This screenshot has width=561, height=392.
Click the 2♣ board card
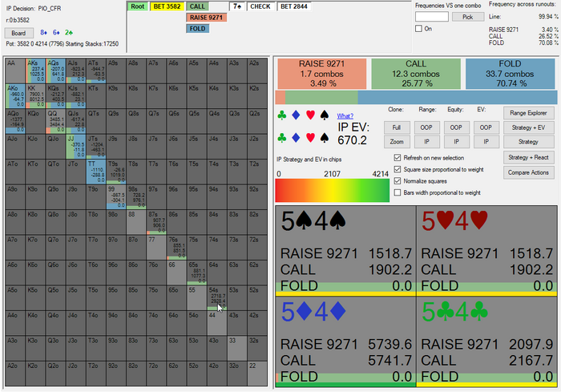click(69, 33)
